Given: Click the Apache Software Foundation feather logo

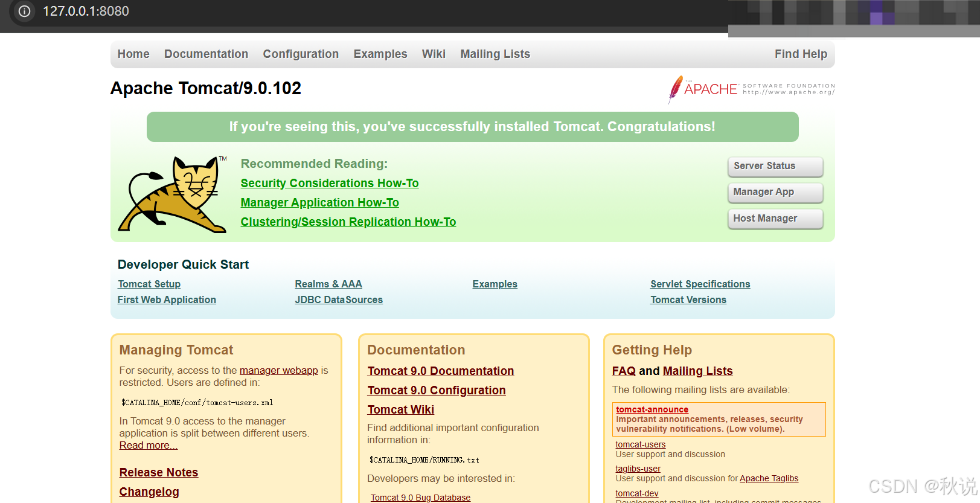Looking at the screenshot, I should pos(751,89).
